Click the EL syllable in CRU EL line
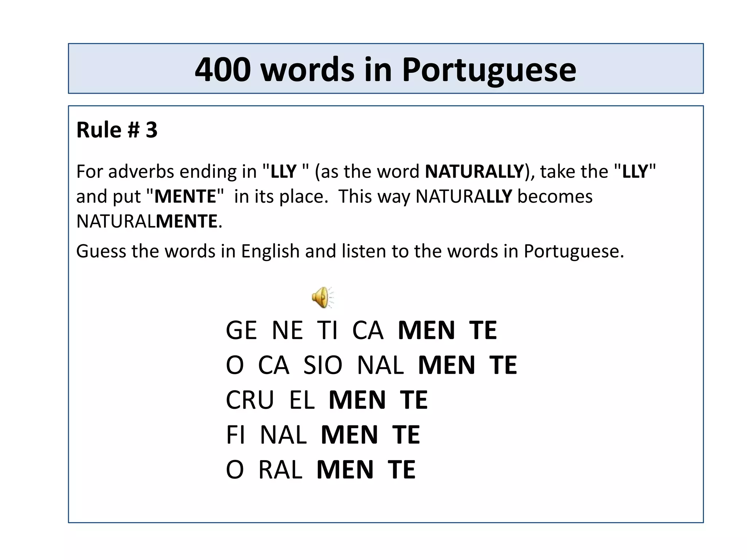Image resolution: width=747 pixels, height=560 pixels. [302, 400]
